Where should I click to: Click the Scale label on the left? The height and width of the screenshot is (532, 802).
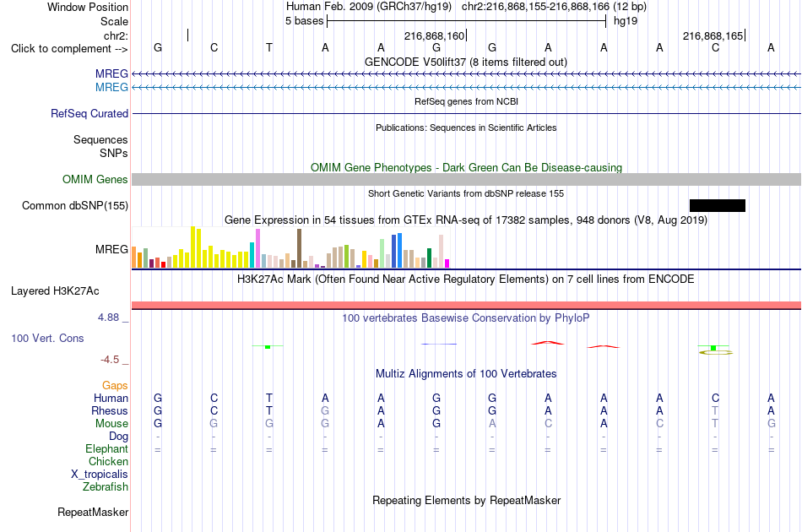coord(114,21)
